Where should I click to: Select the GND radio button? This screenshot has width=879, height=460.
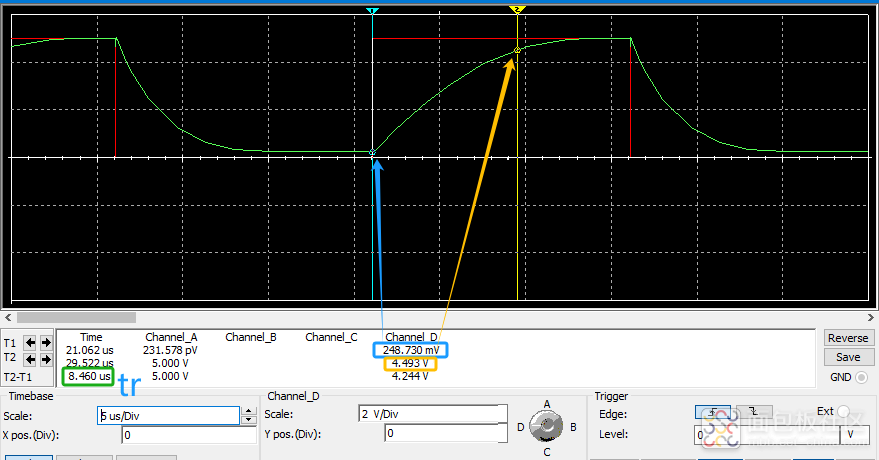(x=862, y=377)
